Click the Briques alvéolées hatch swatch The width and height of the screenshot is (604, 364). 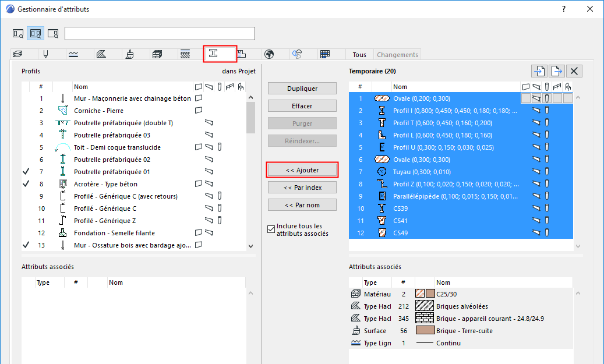pos(425,306)
